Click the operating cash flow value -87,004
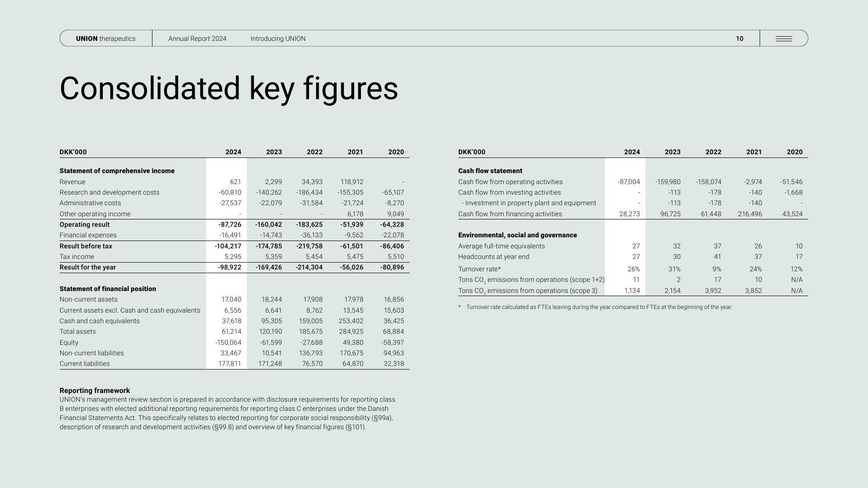 click(x=629, y=182)
